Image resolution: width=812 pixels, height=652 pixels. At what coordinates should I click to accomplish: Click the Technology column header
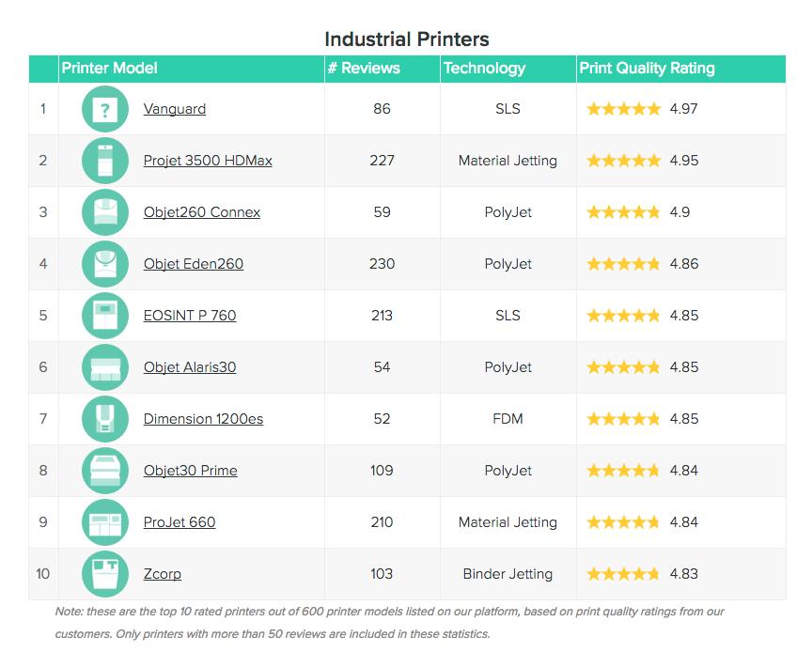pyautogui.click(x=484, y=69)
